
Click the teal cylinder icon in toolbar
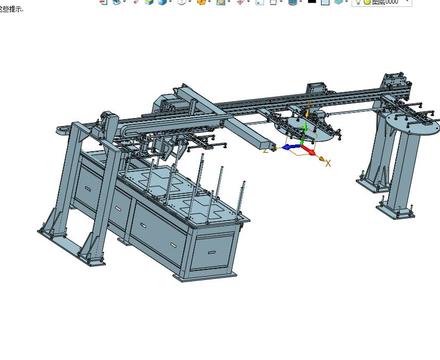pyautogui.click(x=292, y=2)
